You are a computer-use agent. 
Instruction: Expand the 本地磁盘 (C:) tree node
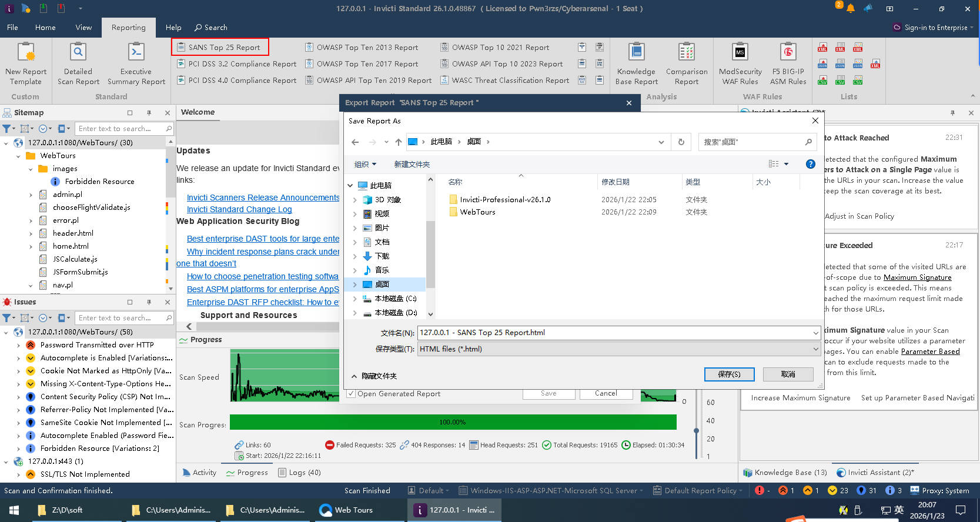tap(354, 299)
